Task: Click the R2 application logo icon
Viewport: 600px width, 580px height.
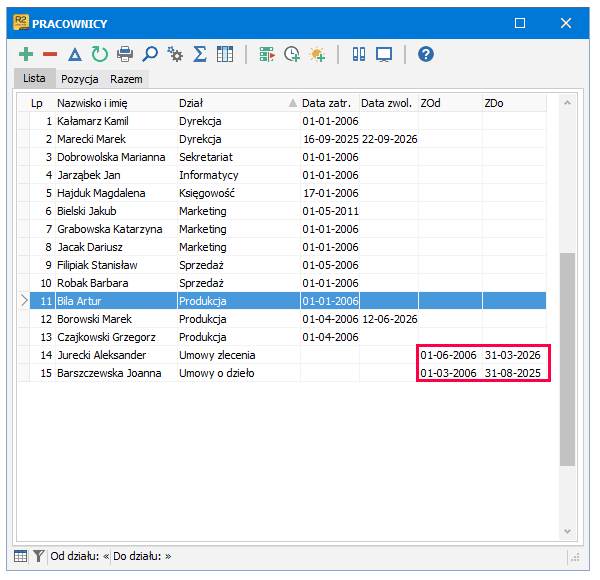Action: [x=21, y=23]
